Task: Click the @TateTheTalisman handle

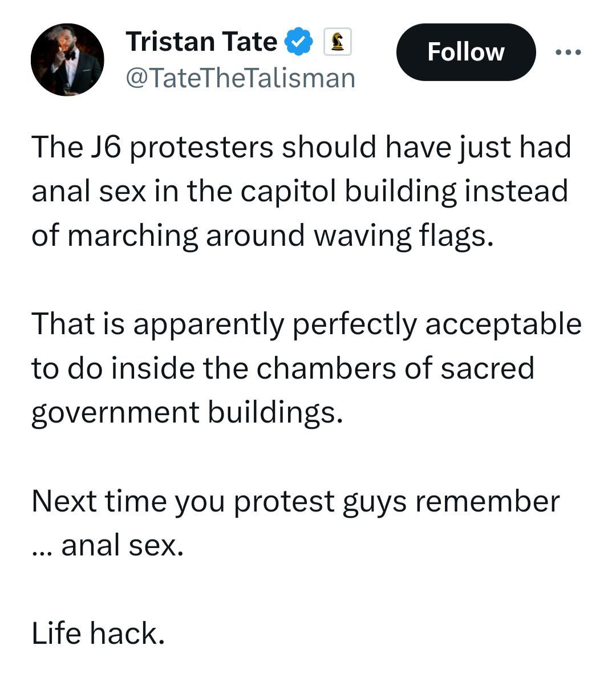Action: [x=240, y=78]
